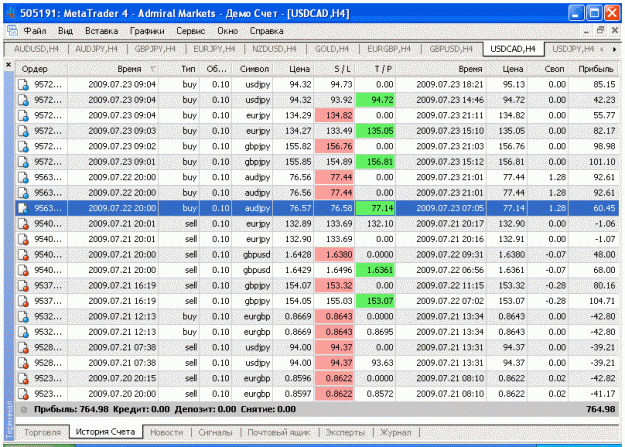Switch to the GOLD,H4 chart tab

(x=332, y=49)
